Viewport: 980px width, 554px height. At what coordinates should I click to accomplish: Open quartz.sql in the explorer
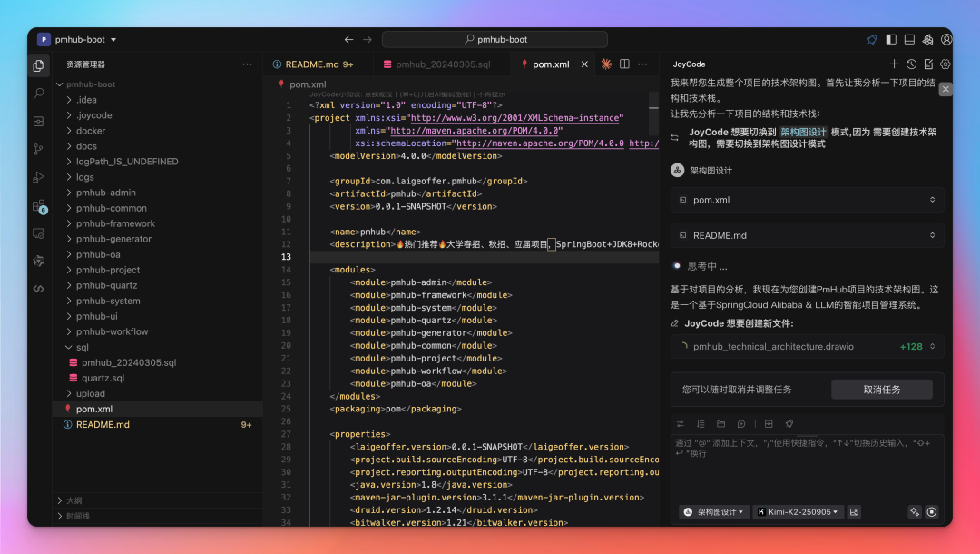coord(103,378)
